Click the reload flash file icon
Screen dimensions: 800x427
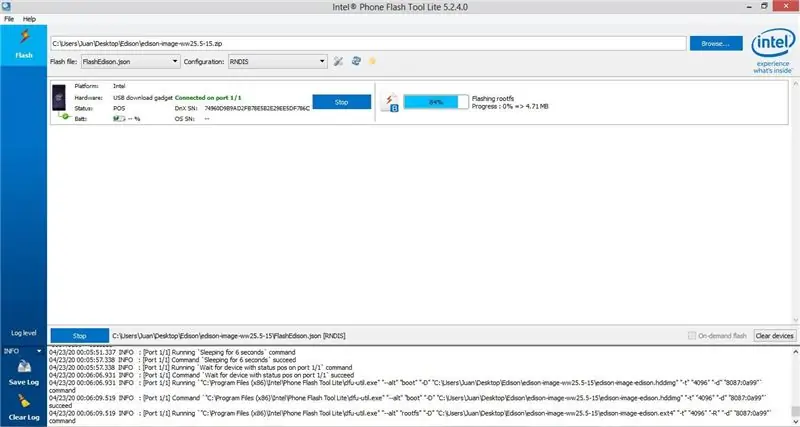(356, 61)
